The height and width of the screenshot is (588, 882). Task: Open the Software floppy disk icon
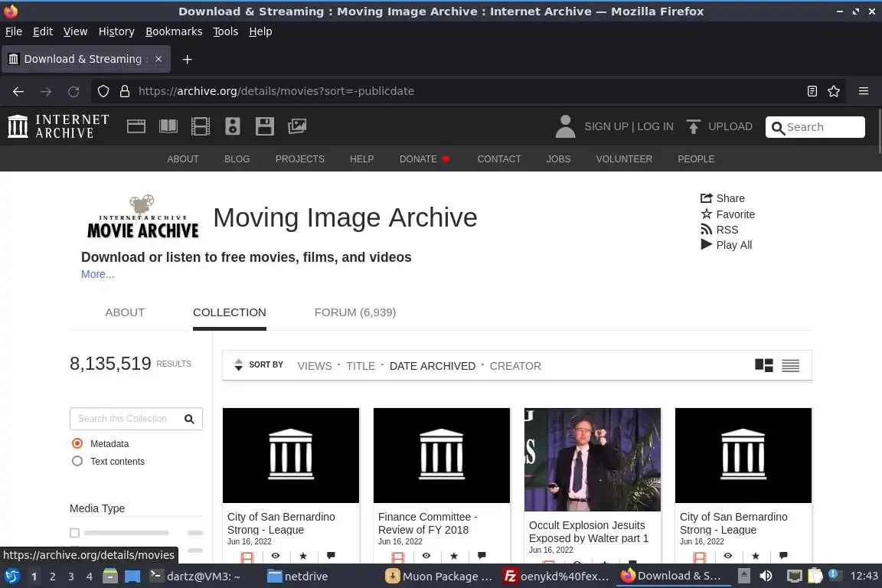point(265,126)
